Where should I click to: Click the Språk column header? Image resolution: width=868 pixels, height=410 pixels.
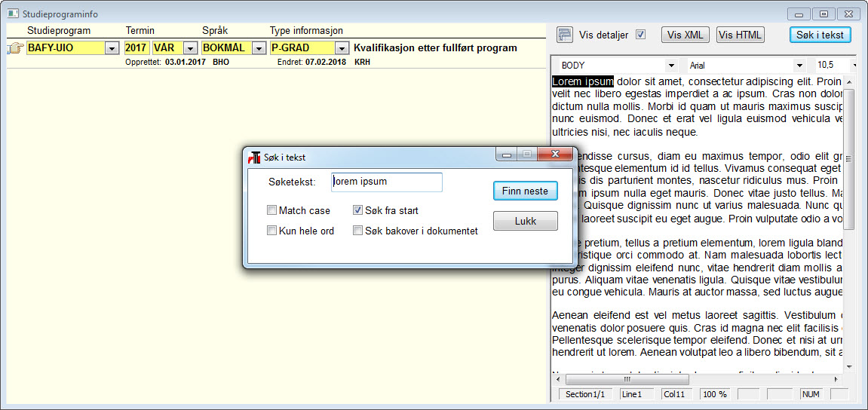point(215,30)
